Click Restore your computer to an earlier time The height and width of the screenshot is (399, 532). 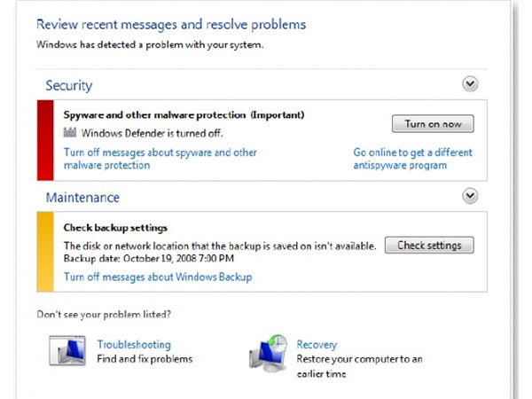point(359,366)
